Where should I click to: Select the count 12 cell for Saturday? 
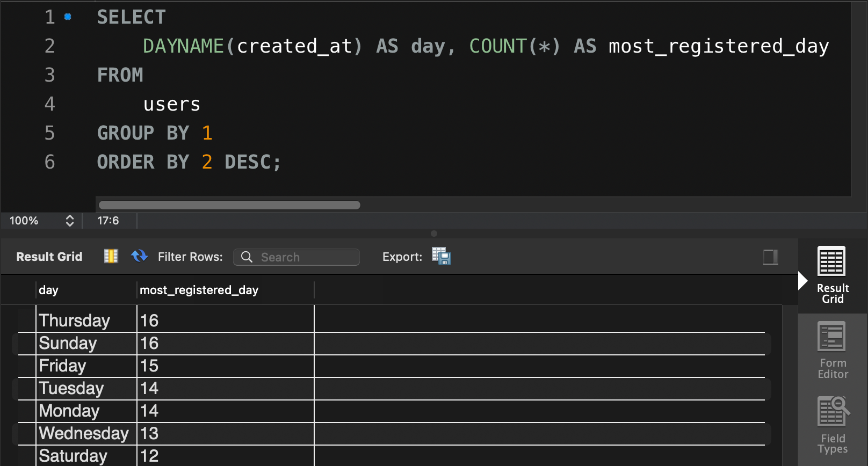pos(226,456)
